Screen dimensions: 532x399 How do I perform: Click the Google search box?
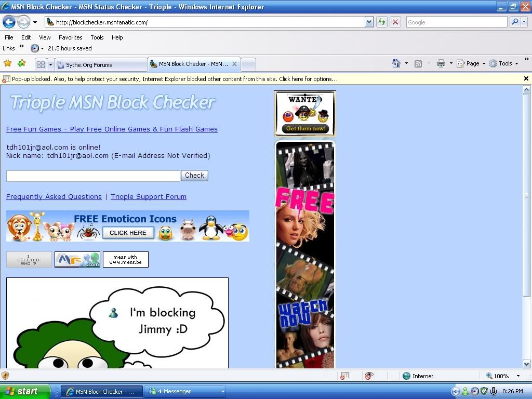(457, 22)
